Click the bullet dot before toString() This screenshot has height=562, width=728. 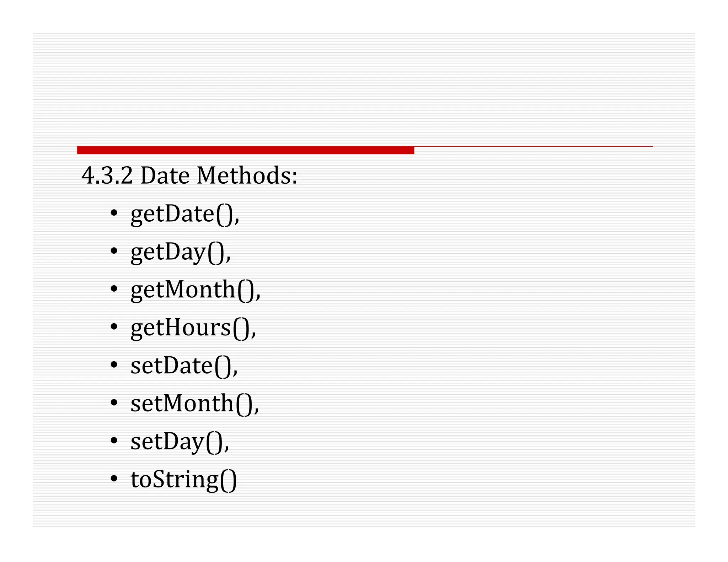pos(114,479)
